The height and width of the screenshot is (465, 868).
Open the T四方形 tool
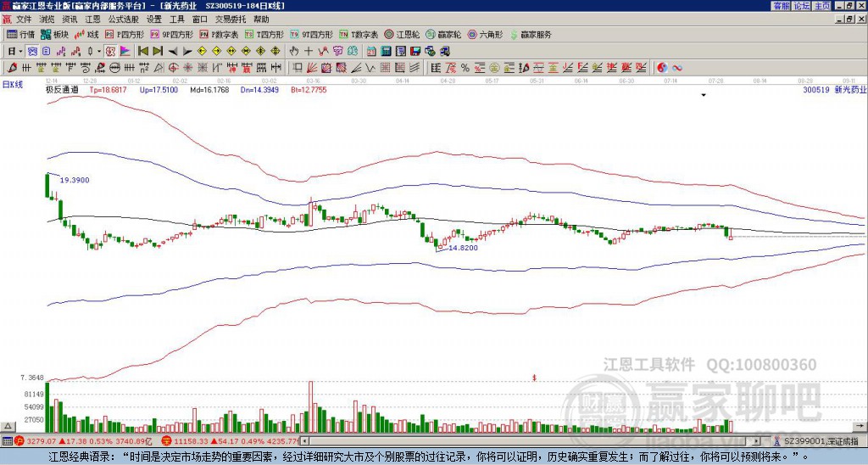point(264,34)
